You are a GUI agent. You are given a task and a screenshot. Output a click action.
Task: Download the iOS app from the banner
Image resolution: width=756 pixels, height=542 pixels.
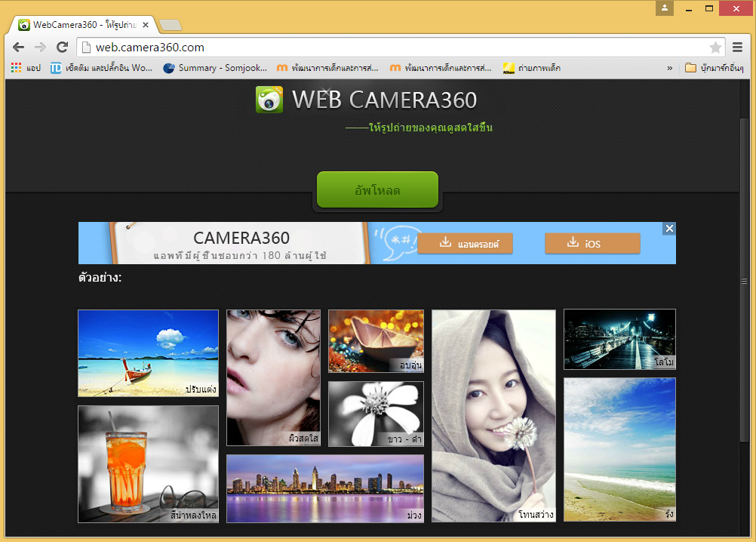point(592,243)
